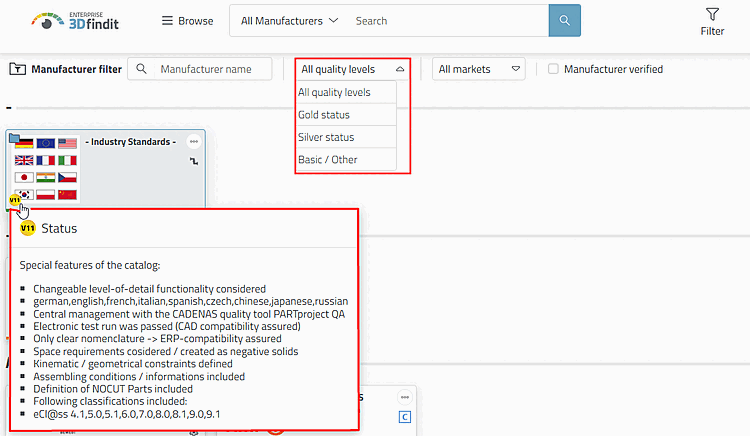The image size is (750, 436).
Task: Expand the All markets dropdown
Action: pyautogui.click(x=479, y=69)
